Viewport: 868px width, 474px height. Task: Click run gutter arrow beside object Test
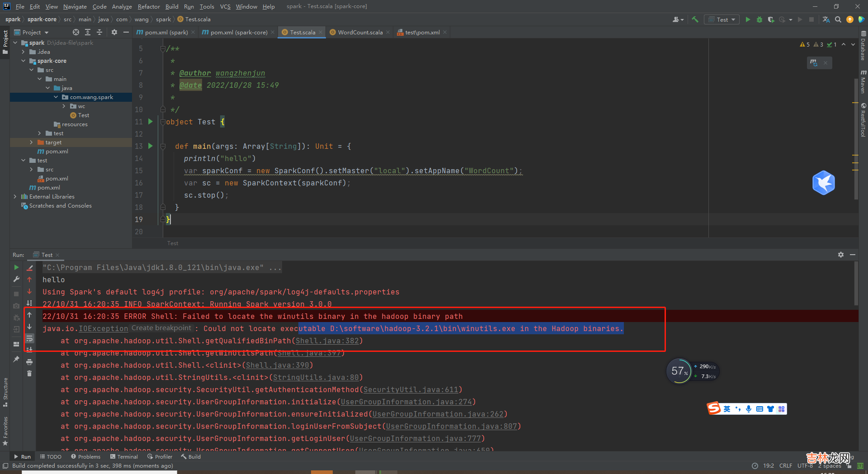pos(151,122)
